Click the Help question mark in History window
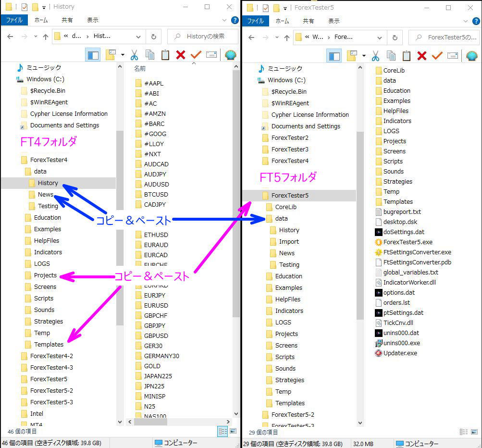482x448 pixels. tap(235, 20)
